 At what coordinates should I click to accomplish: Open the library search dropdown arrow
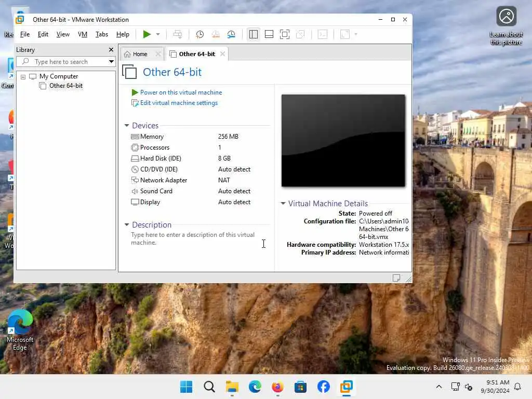(x=111, y=62)
